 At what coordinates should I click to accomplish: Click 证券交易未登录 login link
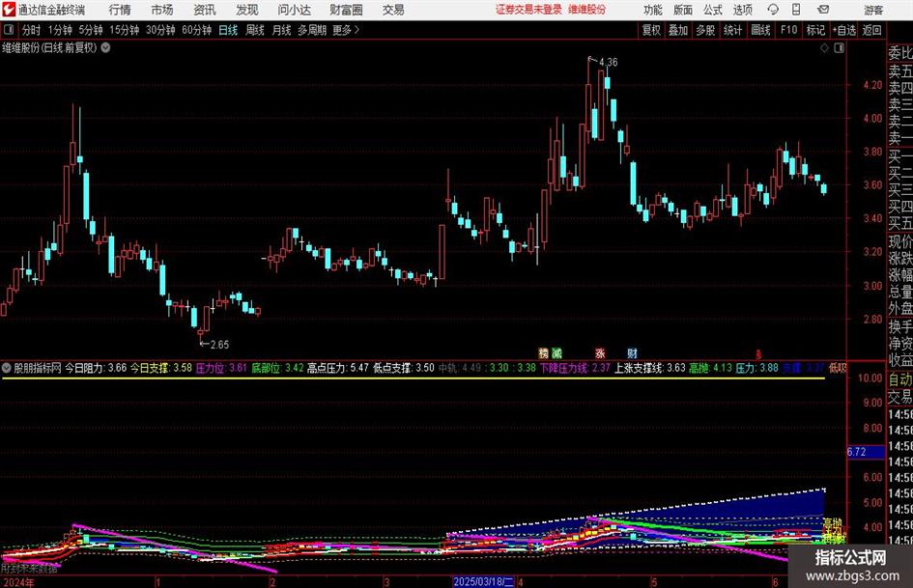point(528,10)
